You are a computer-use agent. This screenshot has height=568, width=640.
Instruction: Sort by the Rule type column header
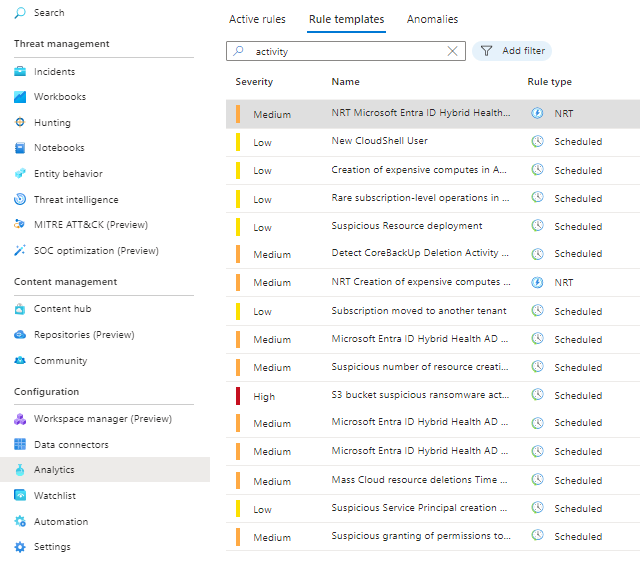[549, 82]
